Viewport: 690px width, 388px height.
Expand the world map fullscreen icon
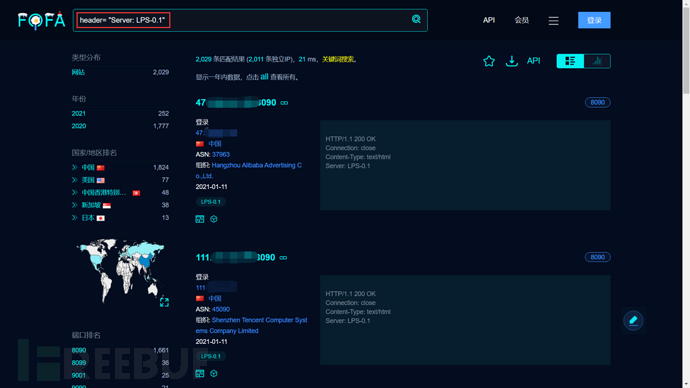[x=164, y=302]
